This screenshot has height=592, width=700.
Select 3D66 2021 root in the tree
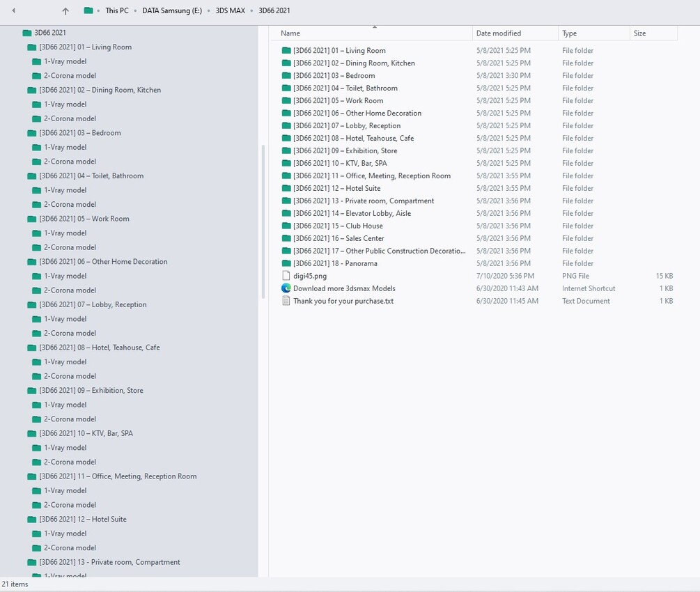pyautogui.click(x=50, y=33)
